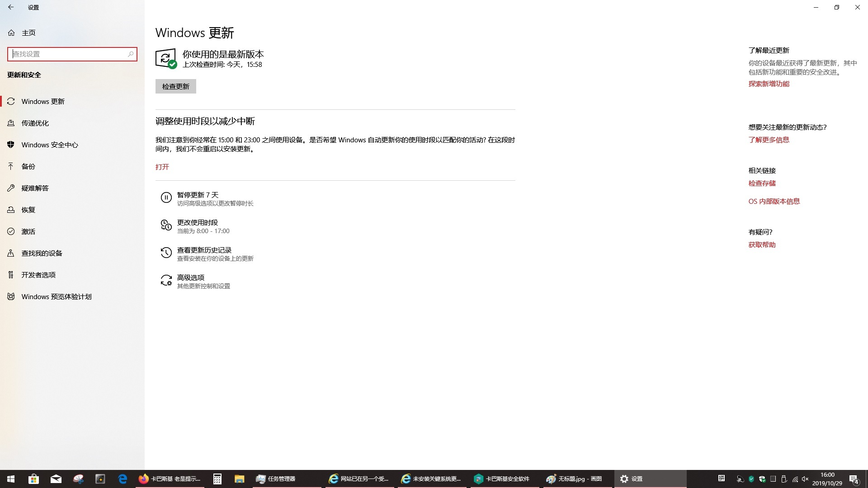Switch to Firefox 卡巴斯基 window
The height and width of the screenshot is (488, 868).
coord(170,479)
